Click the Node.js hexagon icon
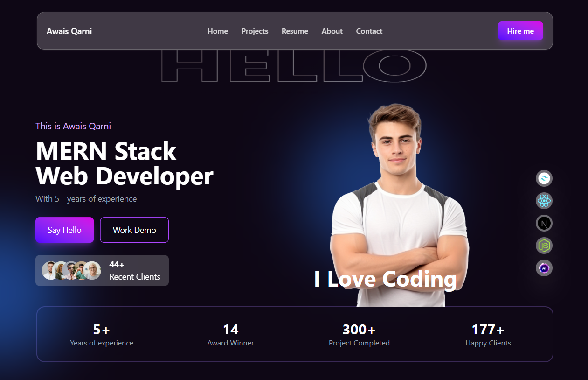This screenshot has height=380, width=588. (x=544, y=246)
